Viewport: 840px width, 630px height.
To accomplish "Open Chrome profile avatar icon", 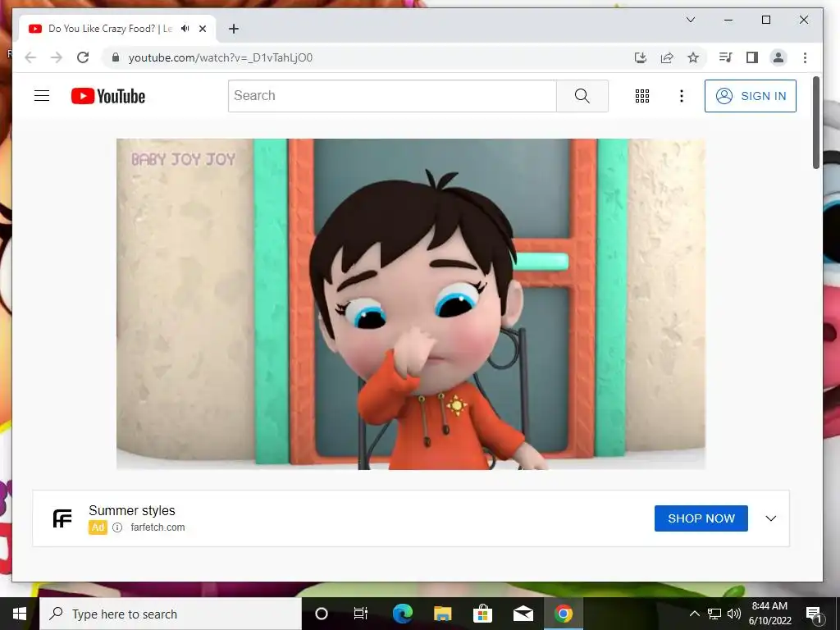I will [x=778, y=57].
